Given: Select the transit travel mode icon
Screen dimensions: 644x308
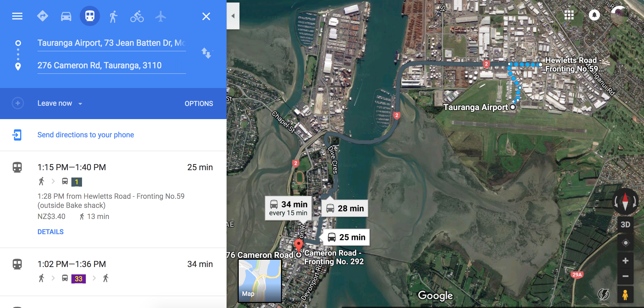Looking at the screenshot, I should 90,16.
